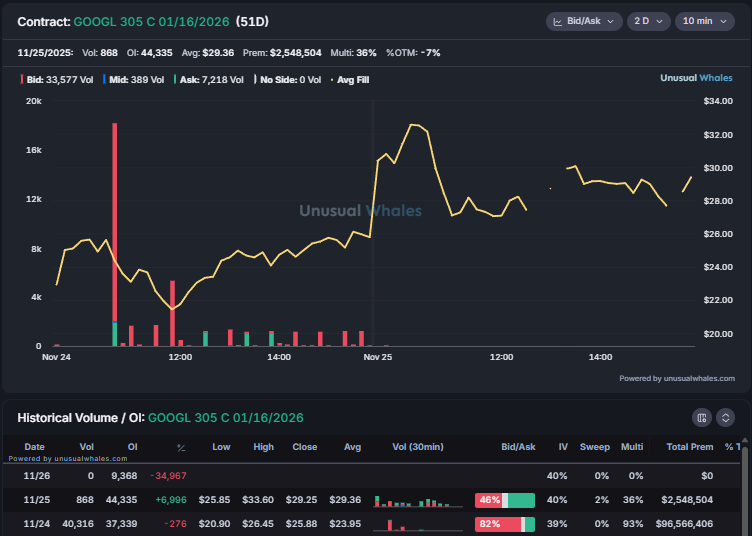This screenshot has width=752, height=536.
Task: Click the %OTM: -7% stat
Action: pyautogui.click(x=413, y=53)
